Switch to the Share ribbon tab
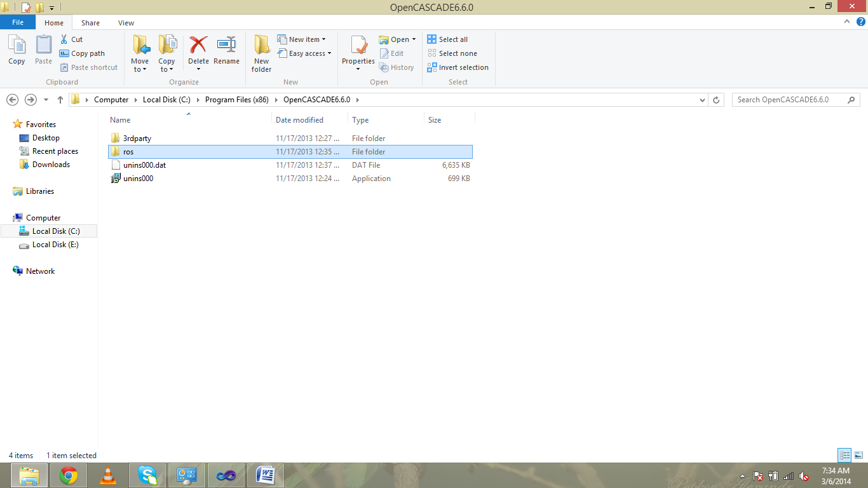 [90, 23]
